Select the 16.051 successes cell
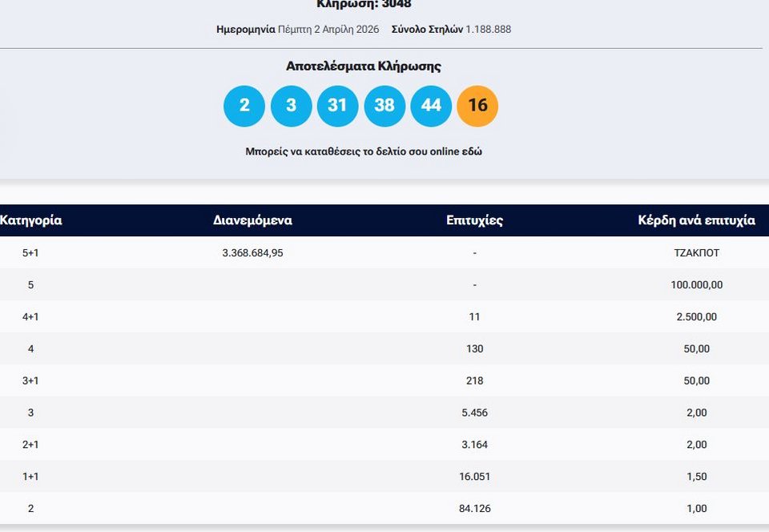Viewport: 769px width, 532px height. pos(474,476)
